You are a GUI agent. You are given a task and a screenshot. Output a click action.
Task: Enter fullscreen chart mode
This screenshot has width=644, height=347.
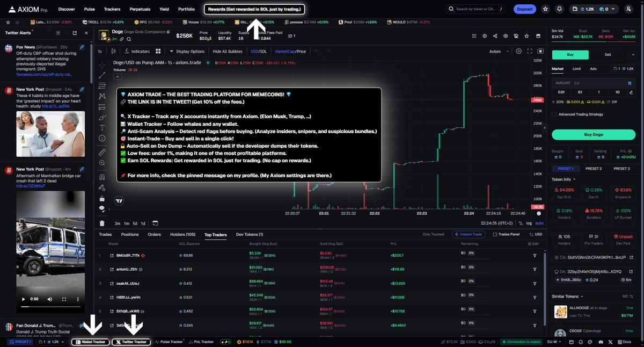tap(530, 52)
